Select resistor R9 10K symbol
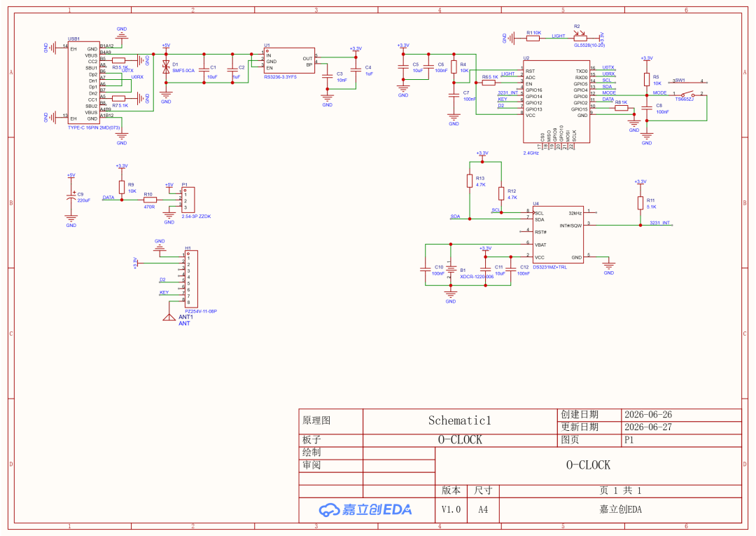Screen dimensions: 756x536 point(122,187)
